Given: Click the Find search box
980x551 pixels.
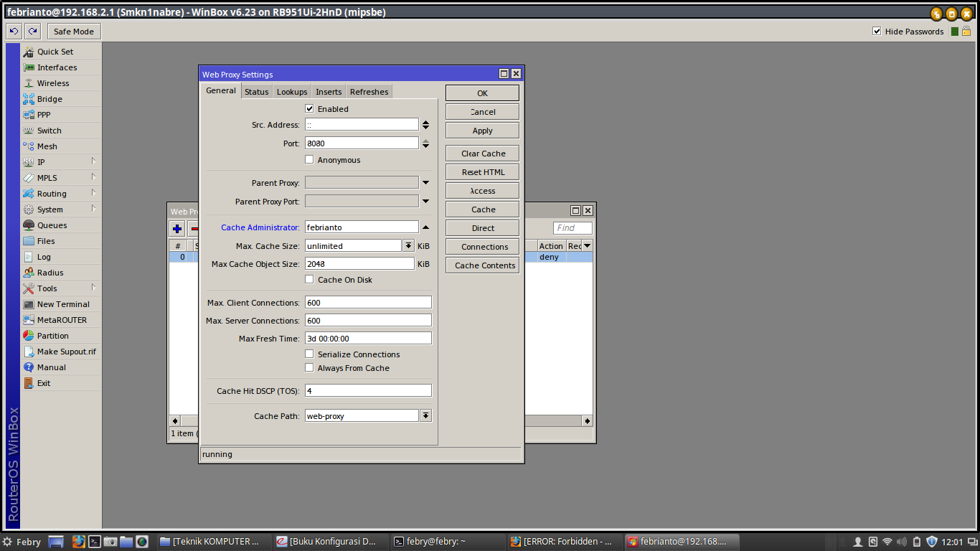Looking at the screenshot, I should tap(573, 228).
